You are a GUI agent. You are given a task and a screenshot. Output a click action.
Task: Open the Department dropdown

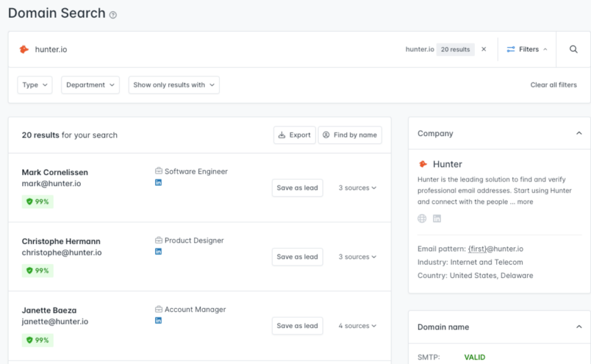coord(90,85)
